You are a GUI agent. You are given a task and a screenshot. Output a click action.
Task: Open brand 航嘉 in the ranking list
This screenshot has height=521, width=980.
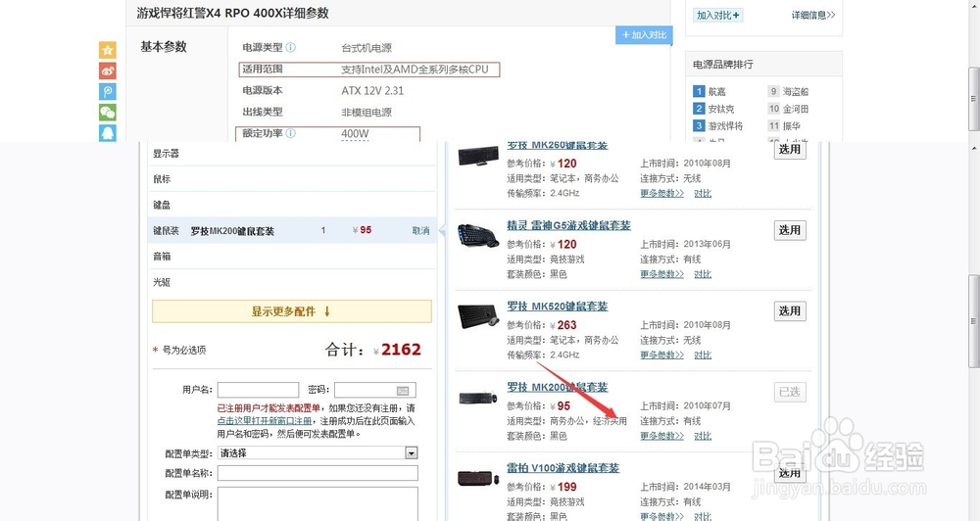click(717, 91)
